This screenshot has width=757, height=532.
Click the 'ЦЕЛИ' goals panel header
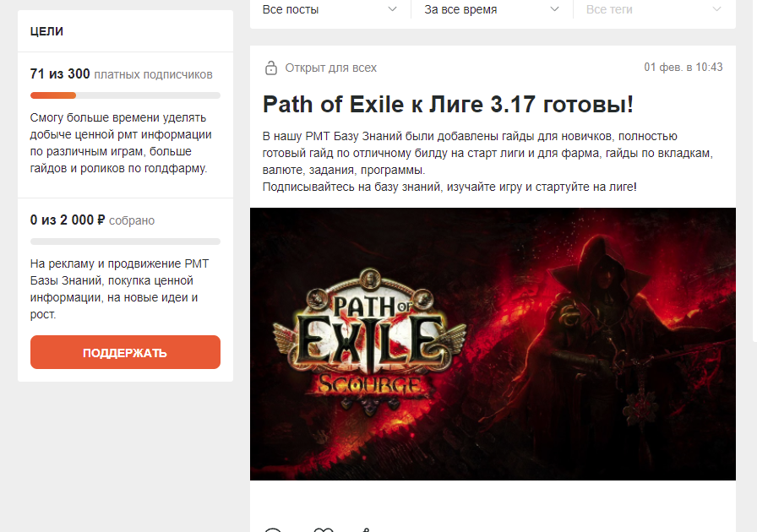(x=46, y=31)
